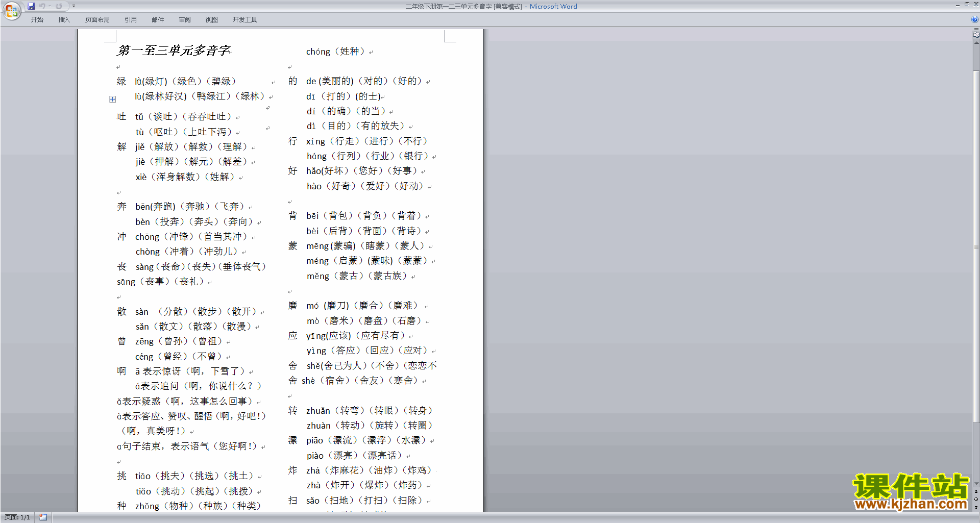Click the line 'de(美丽的)(对的)(好的)'
The image size is (980, 523).
[x=364, y=81]
